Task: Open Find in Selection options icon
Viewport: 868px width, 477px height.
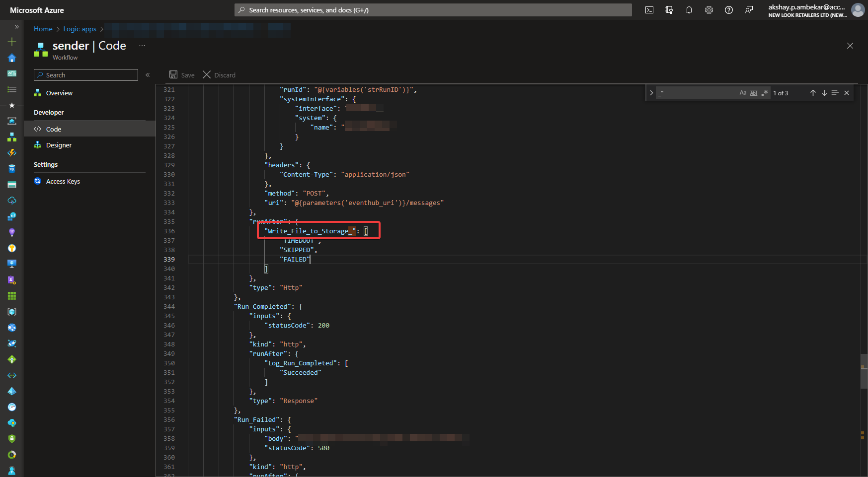Action: pyautogui.click(x=835, y=92)
